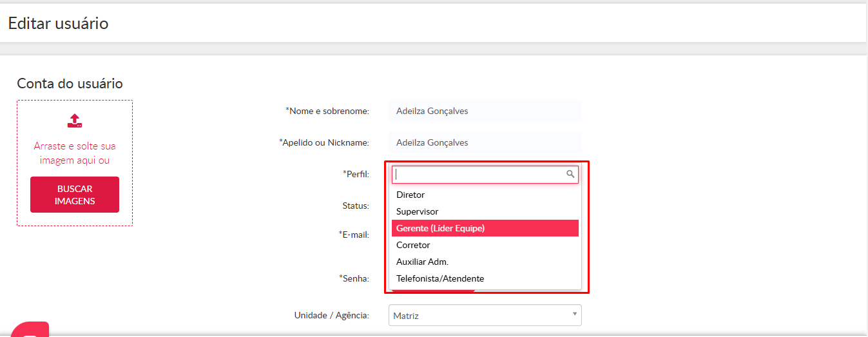Select Corretor profile option
868x337 pixels.
pos(485,245)
